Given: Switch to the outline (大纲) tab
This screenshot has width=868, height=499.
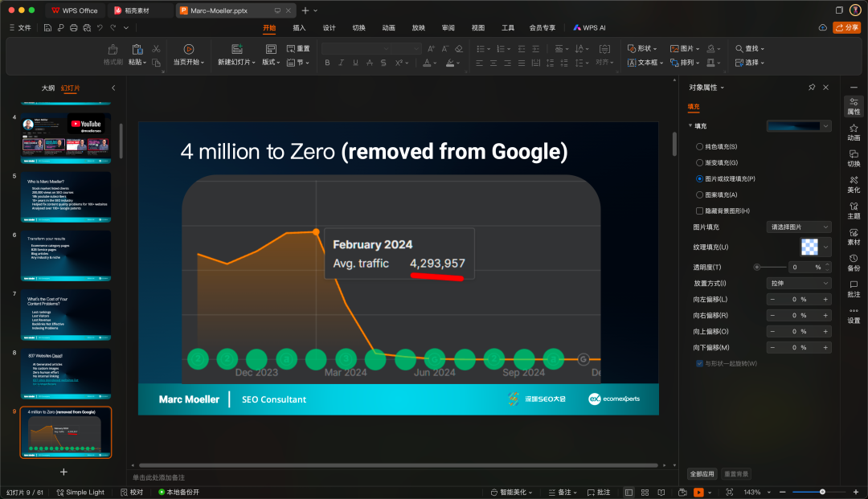Looking at the screenshot, I should [48, 88].
